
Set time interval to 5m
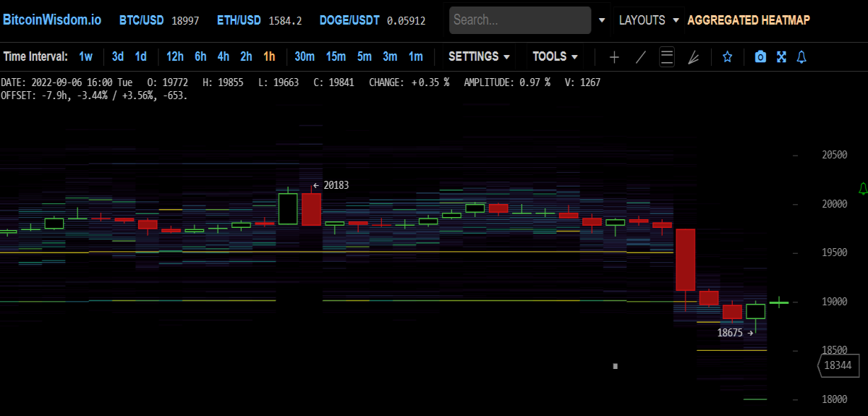tap(365, 56)
